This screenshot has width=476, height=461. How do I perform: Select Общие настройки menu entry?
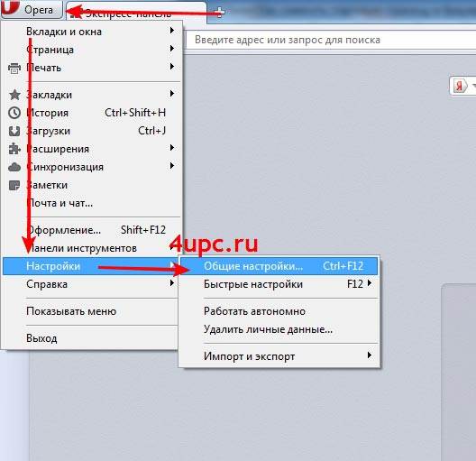click(x=279, y=266)
